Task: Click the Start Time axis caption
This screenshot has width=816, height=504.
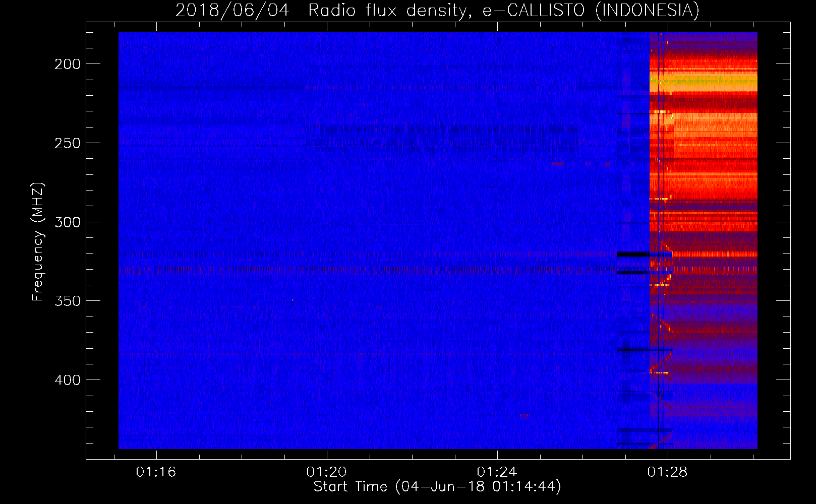Action: tap(437, 487)
